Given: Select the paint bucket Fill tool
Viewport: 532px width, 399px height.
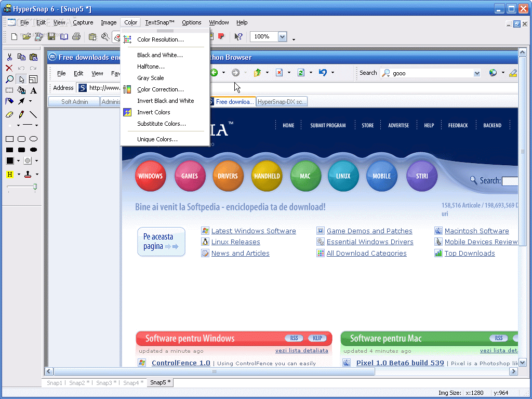Looking at the screenshot, I should tap(21, 90).
